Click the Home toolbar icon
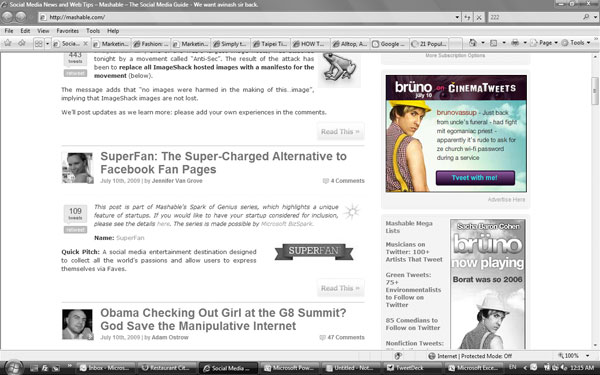The image size is (600, 375). (473, 43)
